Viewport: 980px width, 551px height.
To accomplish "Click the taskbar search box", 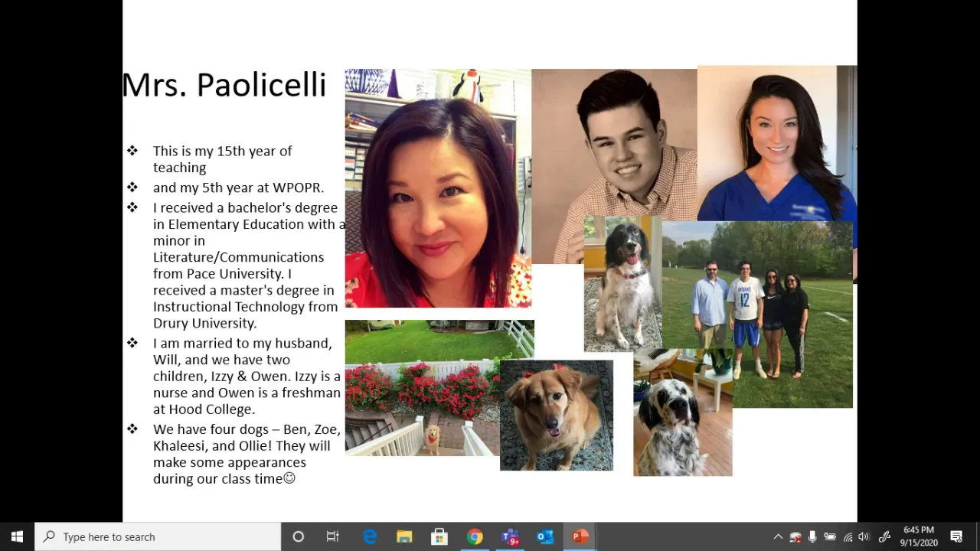I will click(158, 536).
